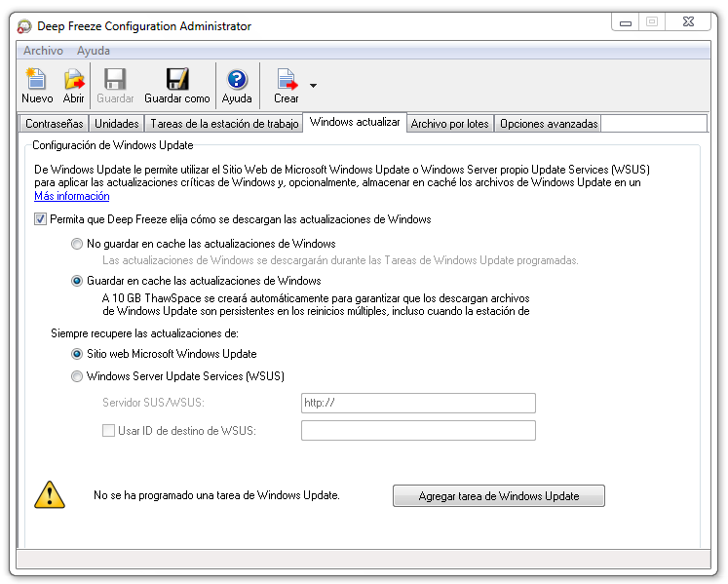
Task: Select Guardar en cache las actualizaciones radio
Action: [x=77, y=281]
